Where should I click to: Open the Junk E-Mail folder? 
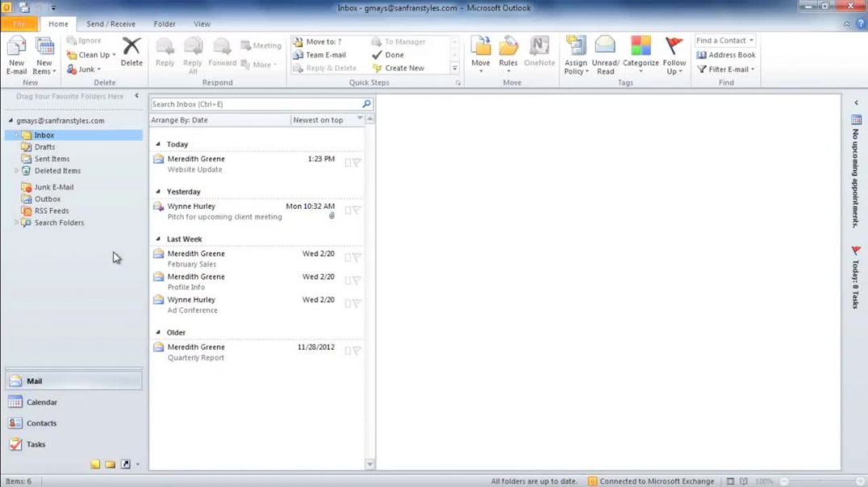tap(54, 187)
